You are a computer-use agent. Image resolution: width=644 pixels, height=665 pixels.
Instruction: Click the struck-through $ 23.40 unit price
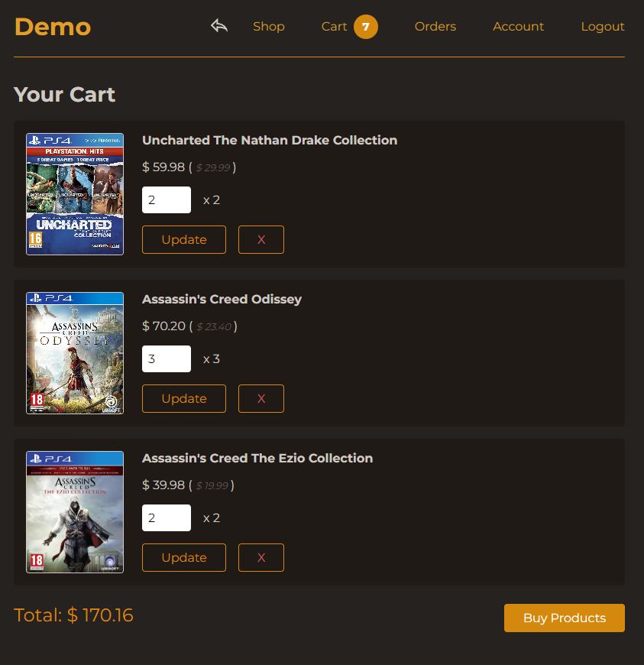[x=214, y=326]
